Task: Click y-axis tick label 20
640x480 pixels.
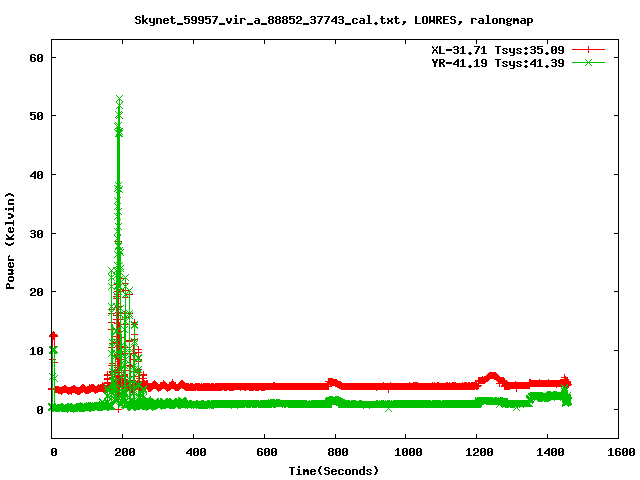Action: (36, 292)
